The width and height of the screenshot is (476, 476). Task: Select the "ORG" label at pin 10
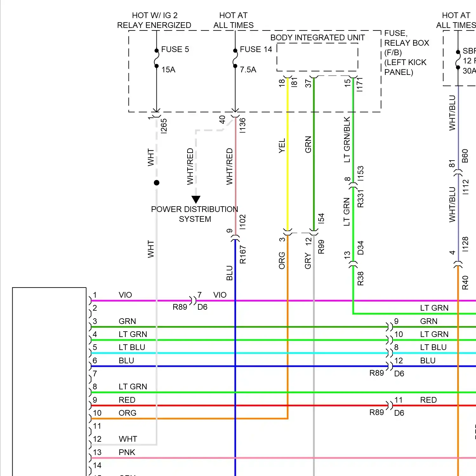click(x=128, y=413)
